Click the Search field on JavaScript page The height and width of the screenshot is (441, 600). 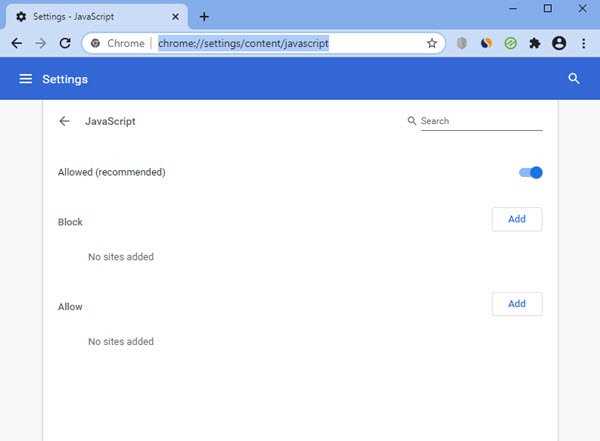tap(482, 121)
